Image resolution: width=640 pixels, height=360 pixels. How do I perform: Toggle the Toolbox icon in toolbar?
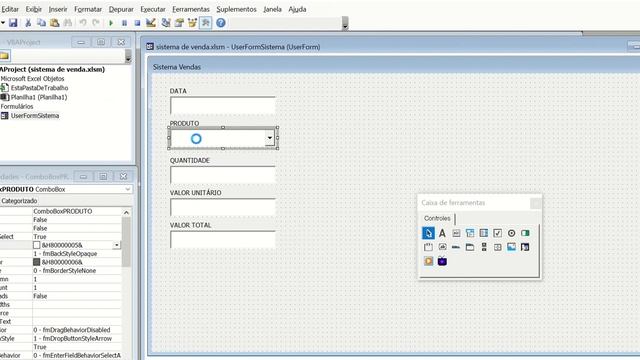pos(206,23)
